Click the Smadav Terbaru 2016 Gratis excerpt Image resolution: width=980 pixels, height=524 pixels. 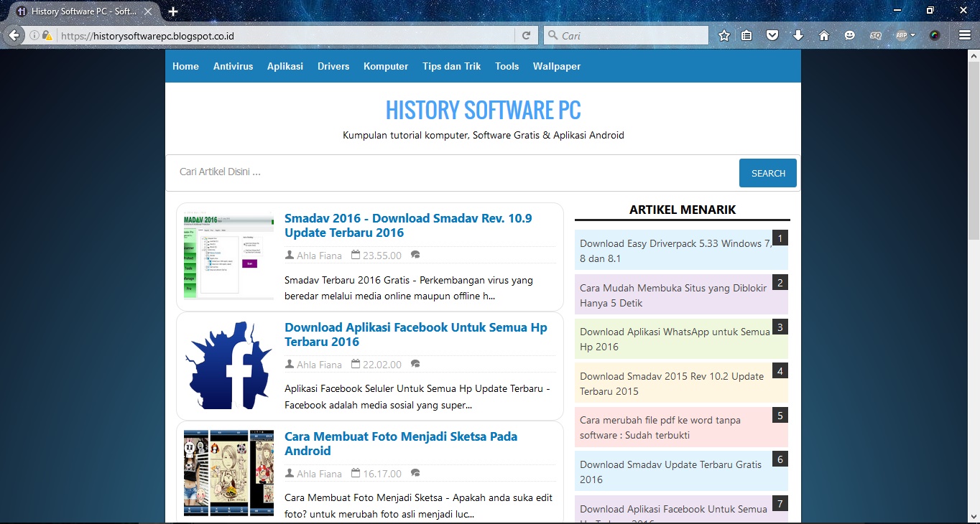(x=409, y=288)
